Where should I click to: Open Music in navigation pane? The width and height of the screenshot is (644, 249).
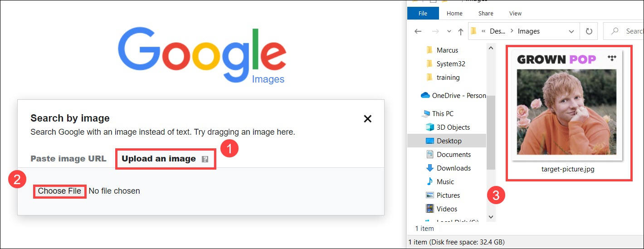[x=445, y=182]
